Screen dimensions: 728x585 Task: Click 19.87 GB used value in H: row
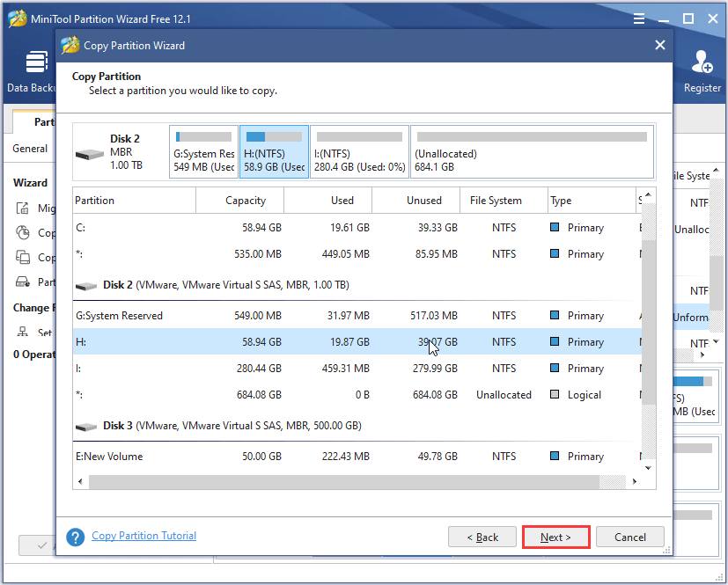tap(349, 342)
